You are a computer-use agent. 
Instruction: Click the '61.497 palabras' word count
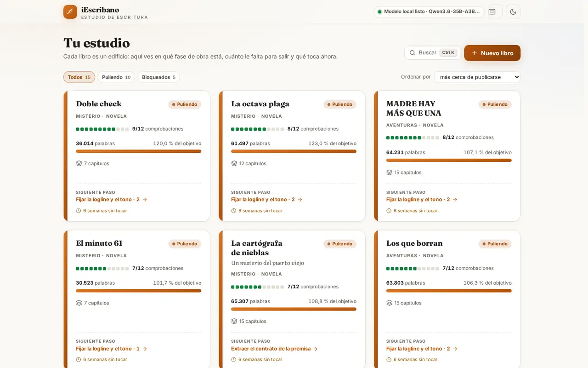250,144
